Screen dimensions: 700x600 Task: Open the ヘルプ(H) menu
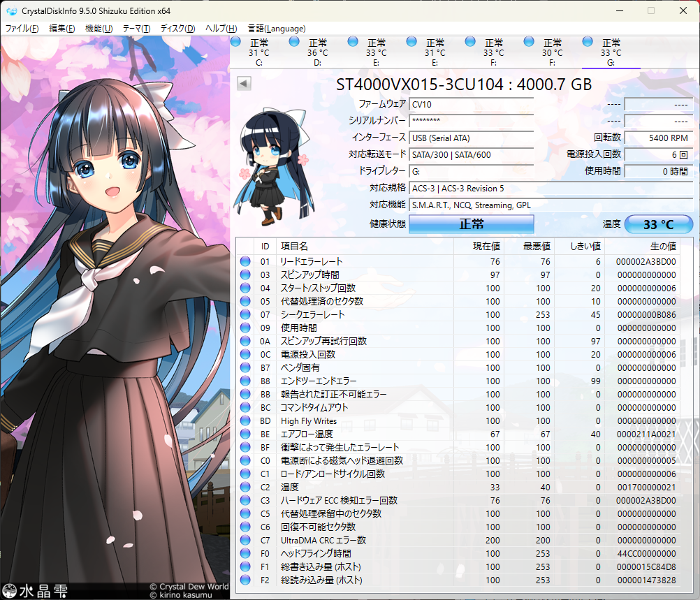tap(221, 29)
